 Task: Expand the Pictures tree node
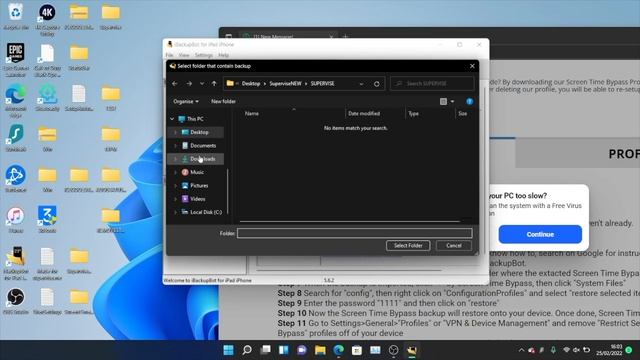coord(176,186)
